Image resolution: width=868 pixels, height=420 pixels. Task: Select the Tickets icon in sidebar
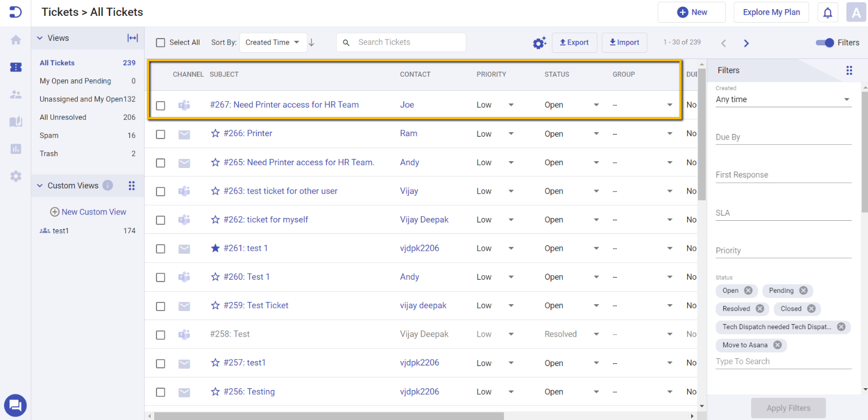(15, 67)
